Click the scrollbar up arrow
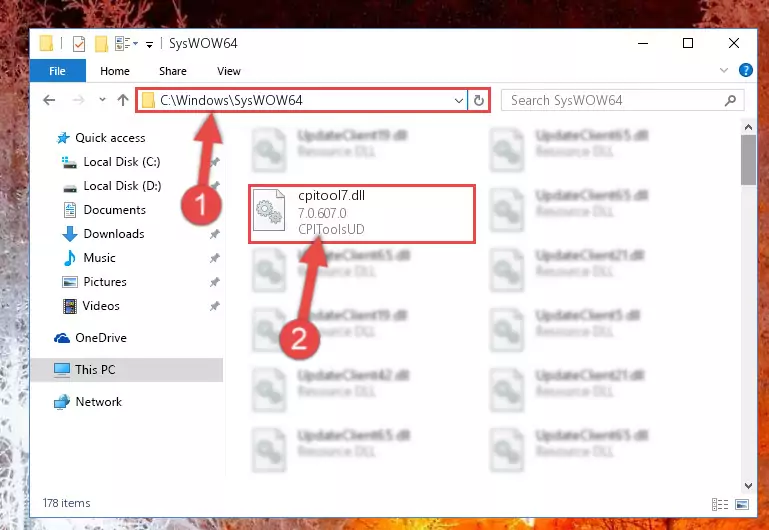 (x=748, y=127)
